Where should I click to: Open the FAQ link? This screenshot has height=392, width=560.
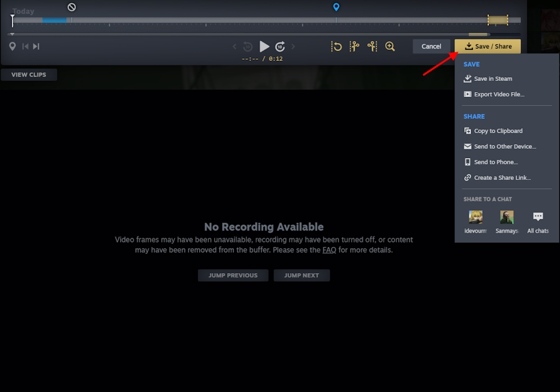pyautogui.click(x=330, y=250)
